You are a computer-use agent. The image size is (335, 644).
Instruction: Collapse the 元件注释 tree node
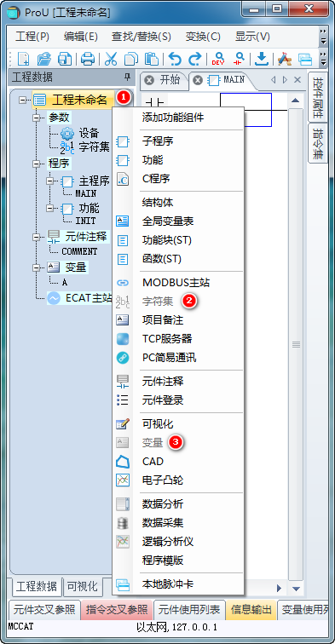click(x=37, y=237)
